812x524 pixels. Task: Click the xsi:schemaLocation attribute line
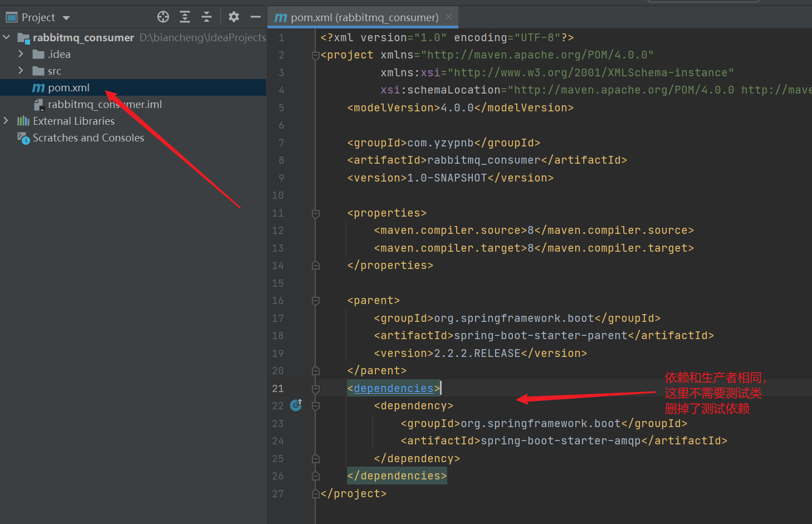596,90
